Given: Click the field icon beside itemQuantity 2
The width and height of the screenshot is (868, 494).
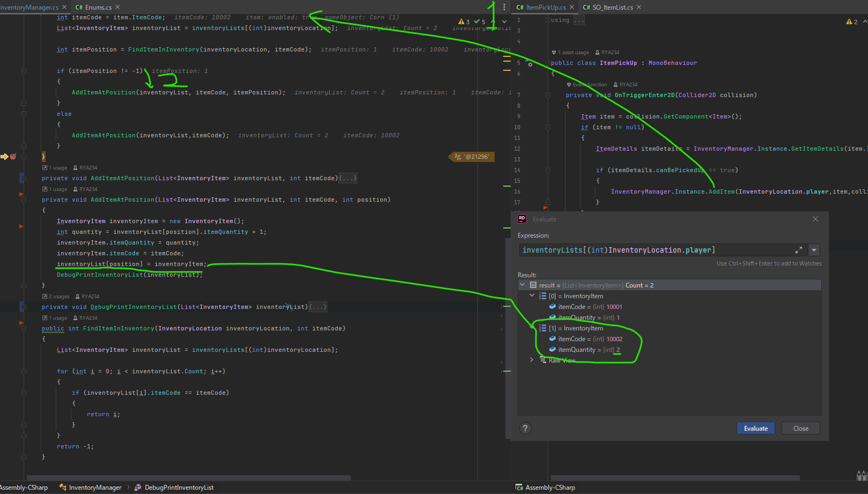Looking at the screenshot, I should 553,350.
